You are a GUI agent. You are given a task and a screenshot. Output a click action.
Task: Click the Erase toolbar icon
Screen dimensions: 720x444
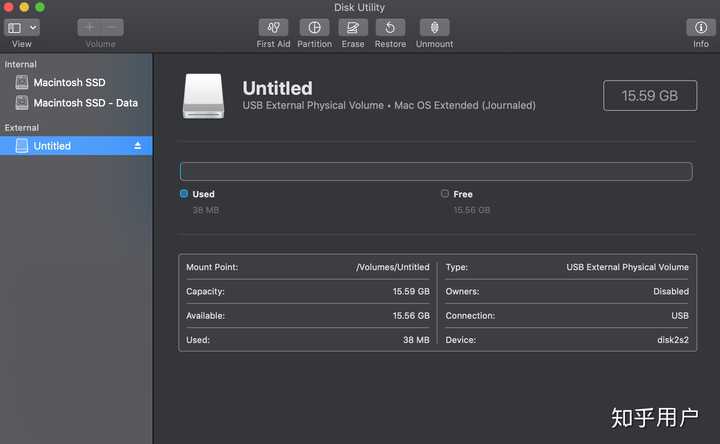353,28
